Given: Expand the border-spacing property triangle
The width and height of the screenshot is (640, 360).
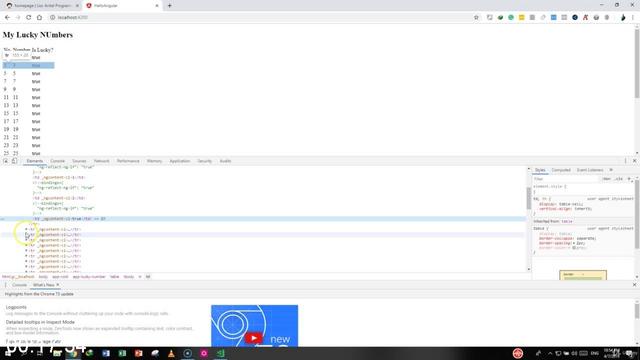Looking at the screenshot, I should click(x=574, y=243).
